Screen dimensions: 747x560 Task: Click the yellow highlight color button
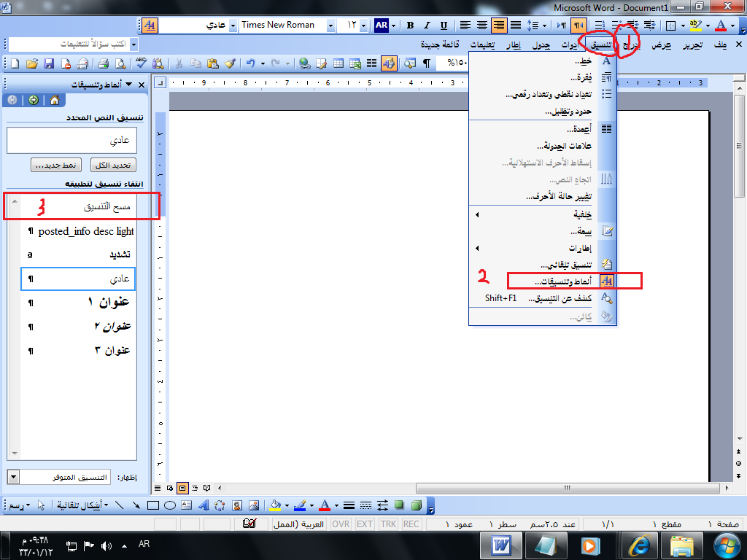(x=695, y=26)
